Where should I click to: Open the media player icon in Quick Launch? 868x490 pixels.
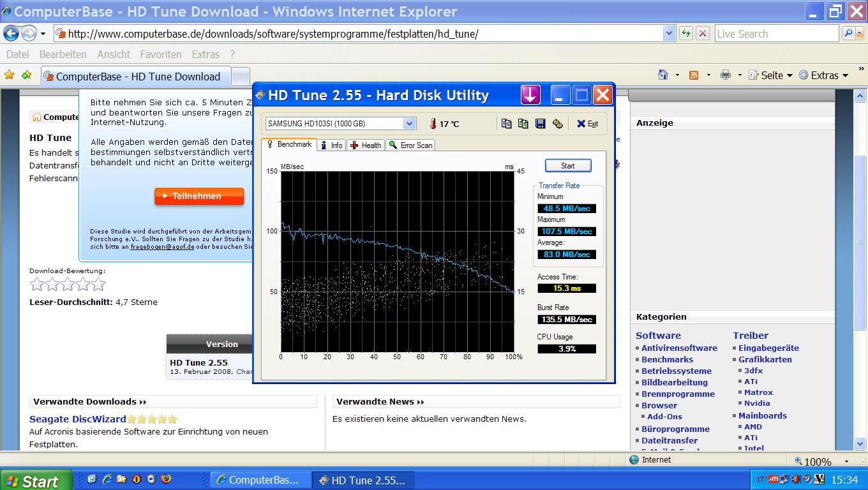pyautogui.click(x=151, y=479)
